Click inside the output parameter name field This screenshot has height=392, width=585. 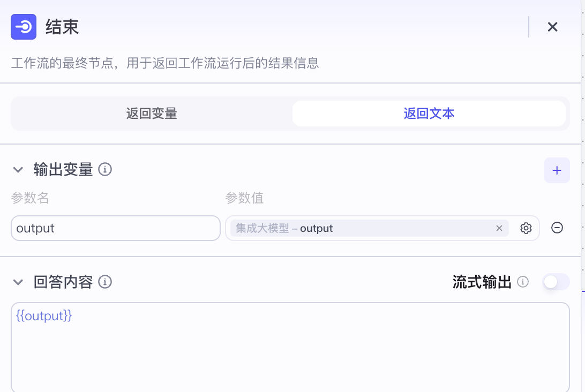pos(115,228)
